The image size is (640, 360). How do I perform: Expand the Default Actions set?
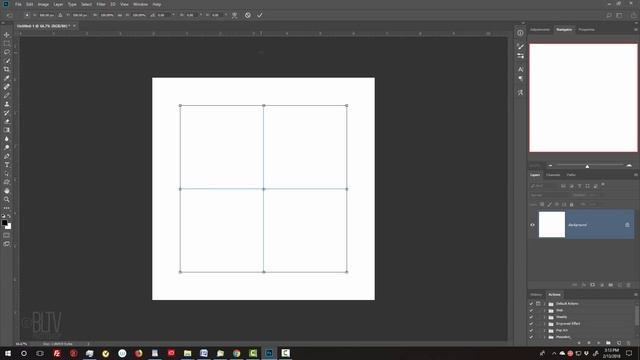coord(544,304)
